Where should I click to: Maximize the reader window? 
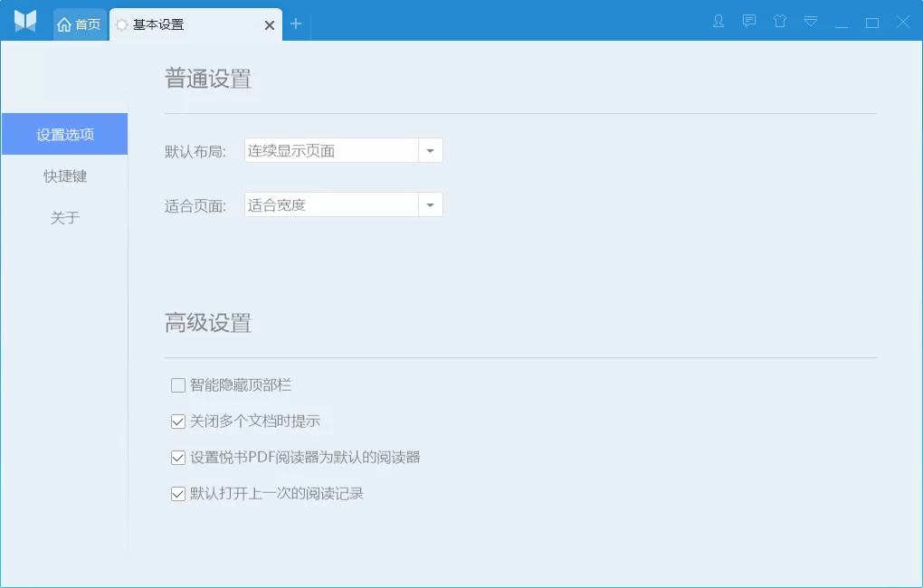[872, 23]
